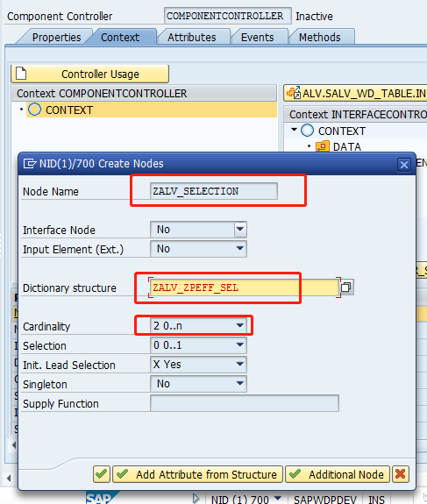
Task: Click the Dictionary structure input field
Action: [244, 287]
